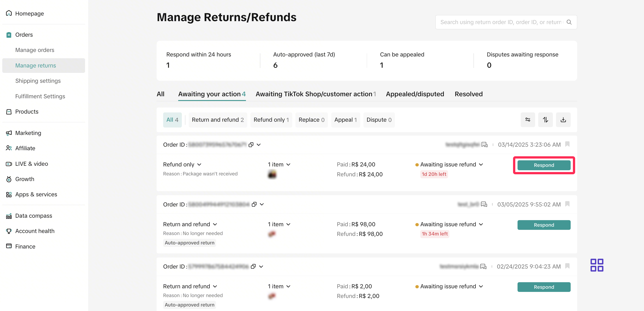Click the search magnifier icon

tap(569, 22)
